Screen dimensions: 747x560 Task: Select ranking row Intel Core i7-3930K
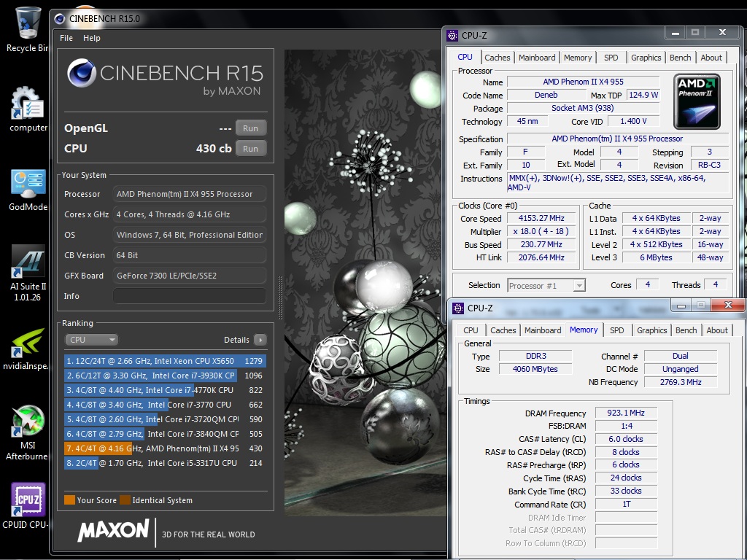tap(166, 376)
